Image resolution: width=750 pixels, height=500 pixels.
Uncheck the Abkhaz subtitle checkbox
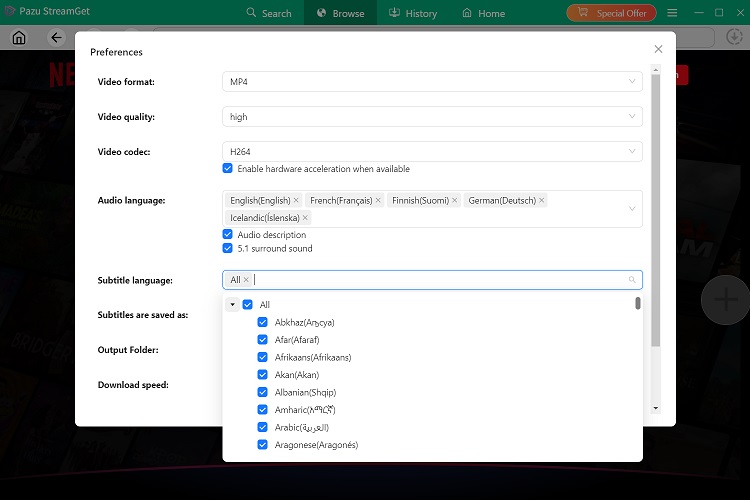(263, 322)
